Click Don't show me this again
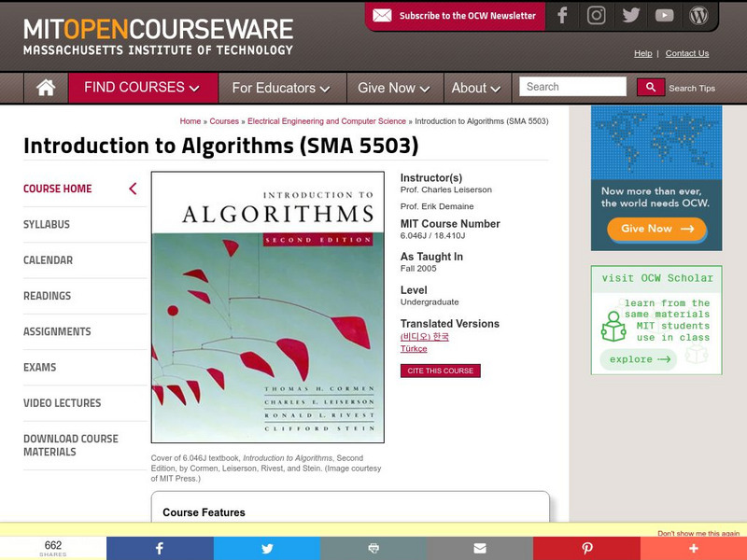 tap(698, 533)
